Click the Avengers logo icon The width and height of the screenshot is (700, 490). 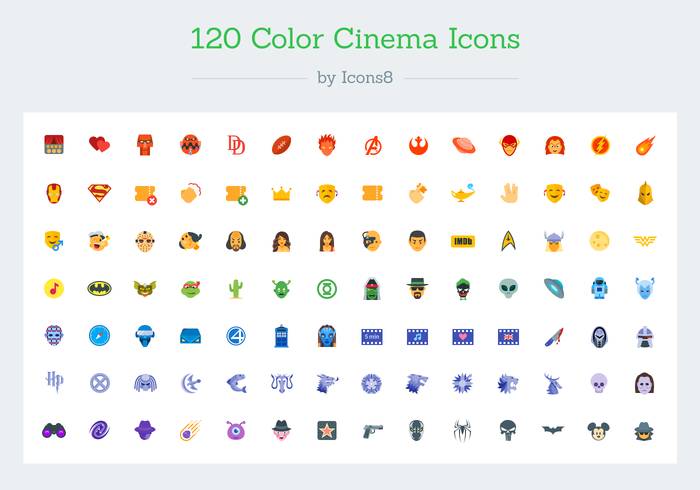coord(372,145)
